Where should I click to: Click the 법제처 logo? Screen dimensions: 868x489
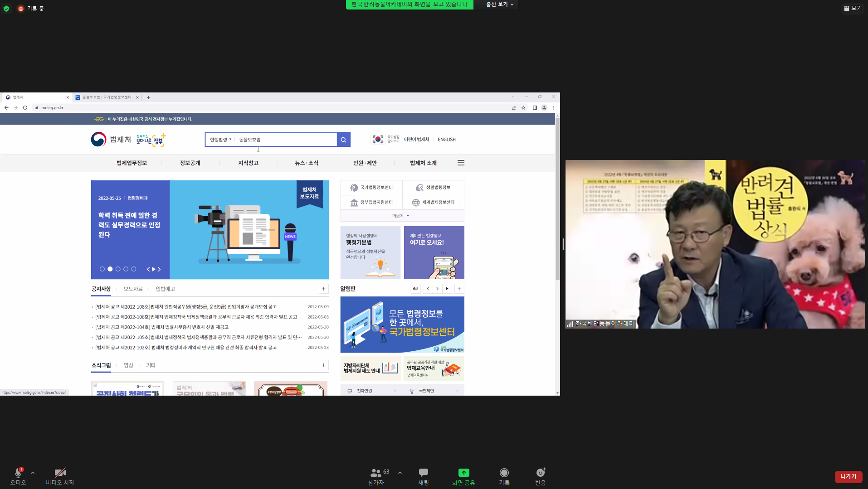coord(111,139)
